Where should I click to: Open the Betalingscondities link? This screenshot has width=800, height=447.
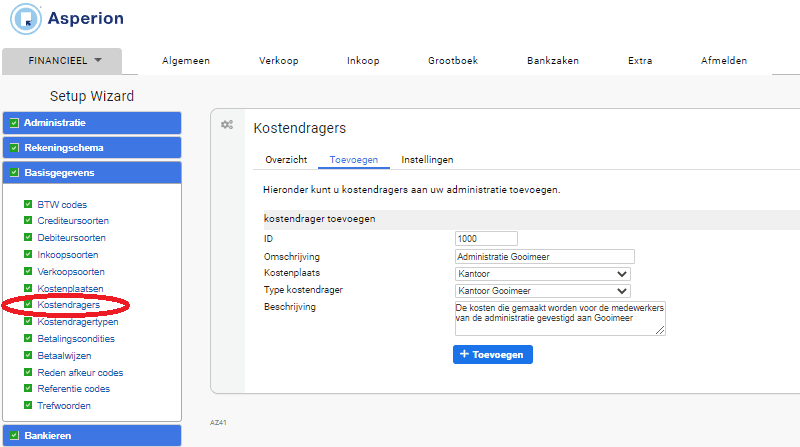(76, 339)
